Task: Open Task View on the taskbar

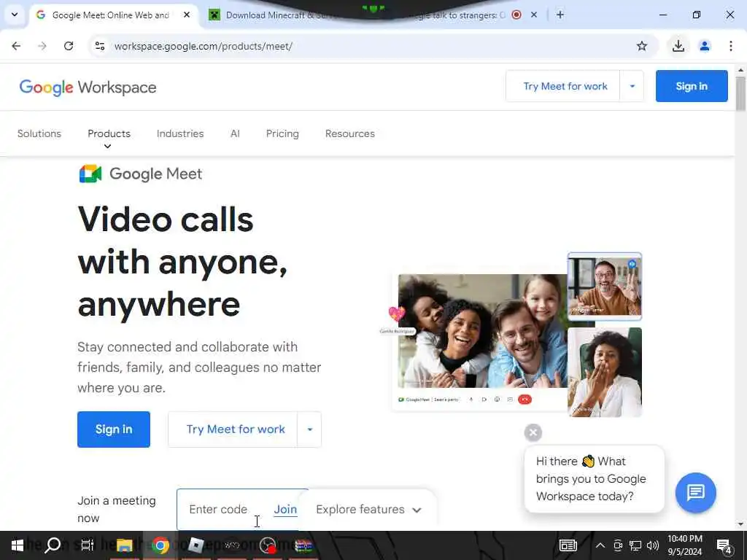Action: pyautogui.click(x=88, y=545)
